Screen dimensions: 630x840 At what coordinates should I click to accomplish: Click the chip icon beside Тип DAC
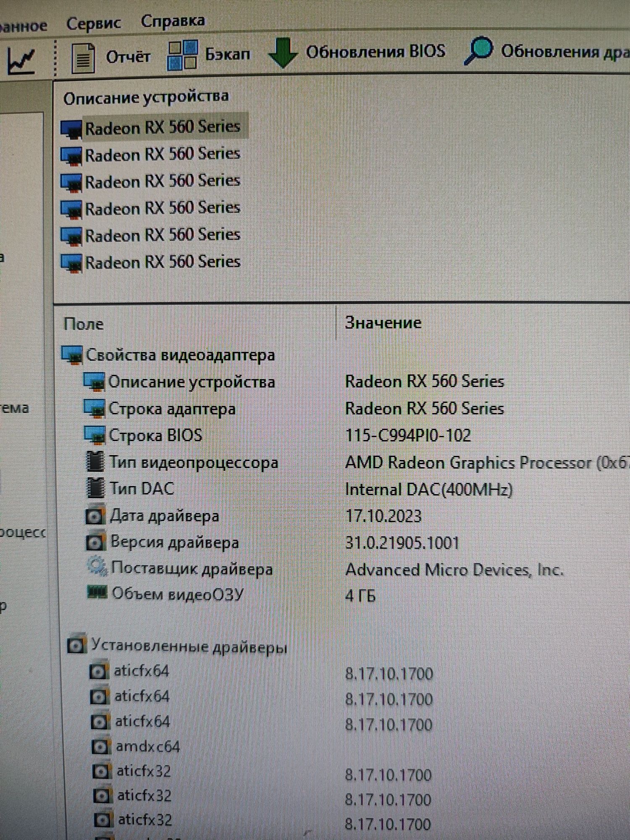95,488
